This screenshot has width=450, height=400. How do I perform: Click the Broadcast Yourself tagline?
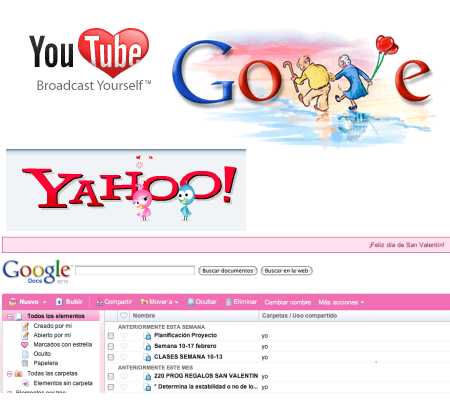(x=94, y=86)
